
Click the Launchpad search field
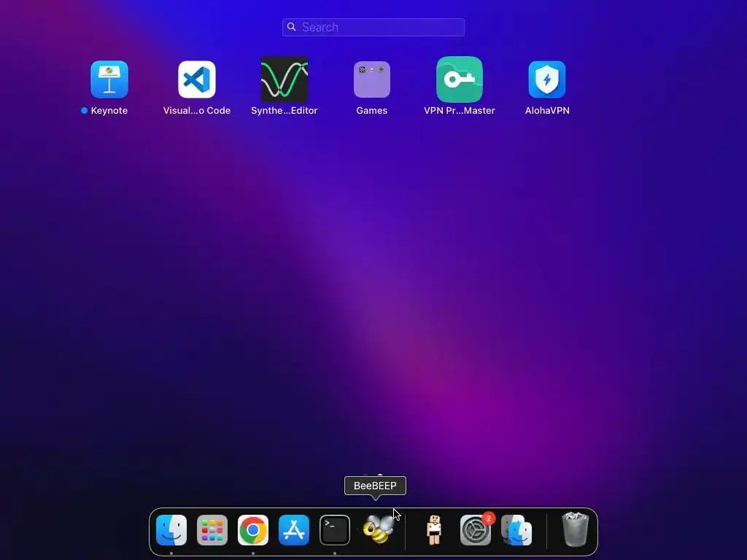373,27
